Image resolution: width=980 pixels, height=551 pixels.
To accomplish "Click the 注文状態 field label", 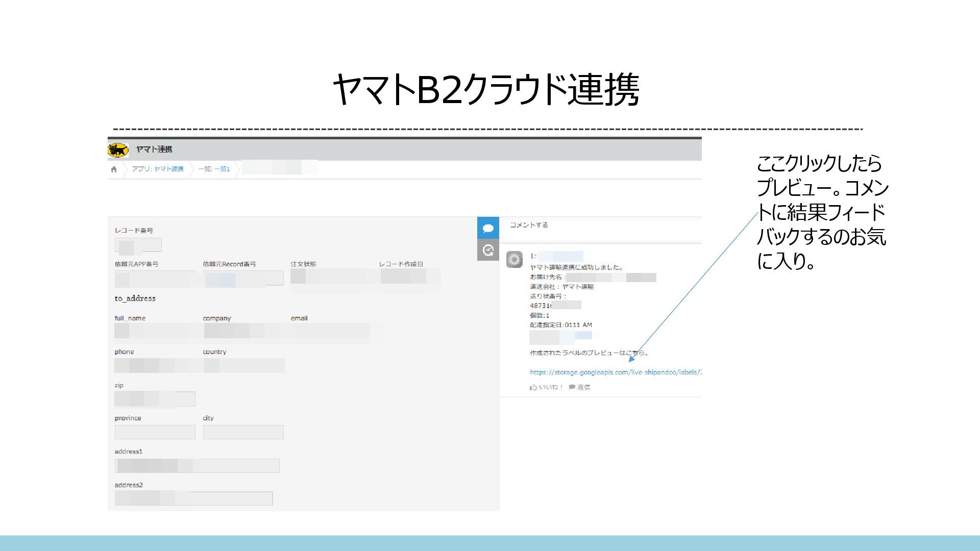I will click(303, 264).
